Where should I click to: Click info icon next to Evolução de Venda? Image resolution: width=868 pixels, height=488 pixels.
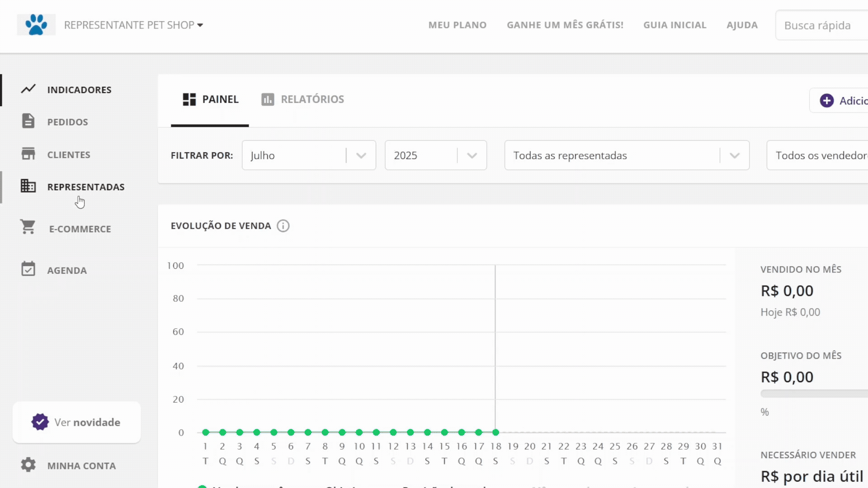[x=283, y=226]
